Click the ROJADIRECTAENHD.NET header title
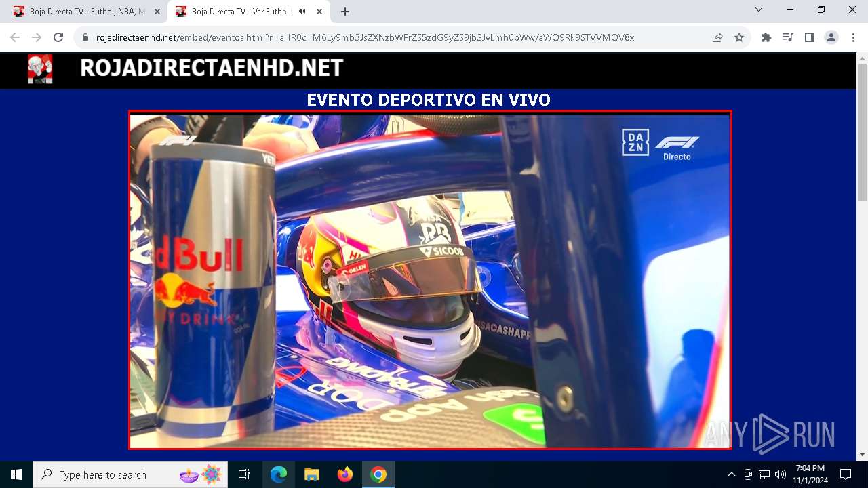The width and height of the screenshot is (868, 488). [212, 68]
